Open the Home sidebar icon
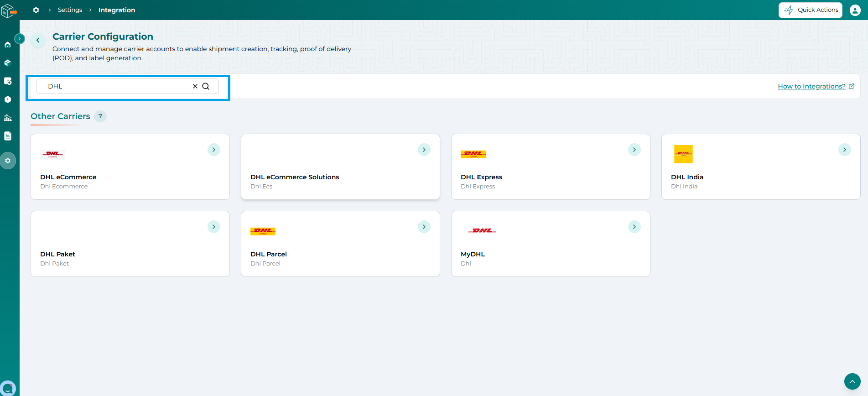This screenshot has width=868, height=396. point(8,45)
